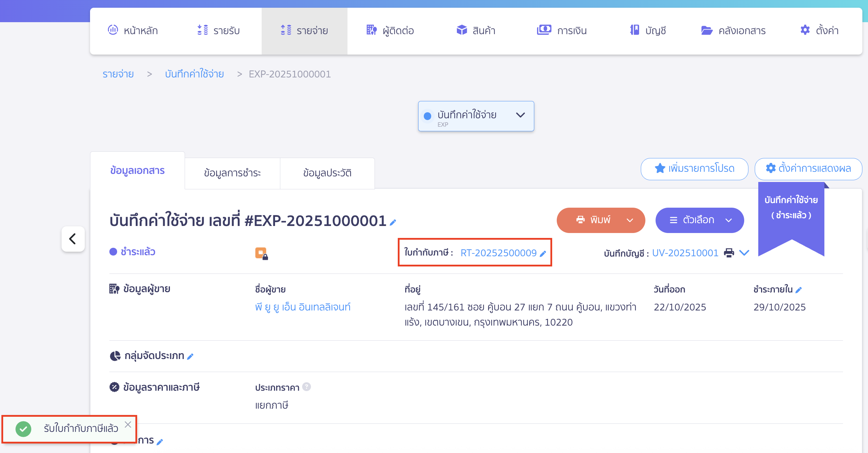Viewport: 868px width, 453px height.
Task: Edit the ชำระภายใน due date pencil icon
Action: coord(799,290)
